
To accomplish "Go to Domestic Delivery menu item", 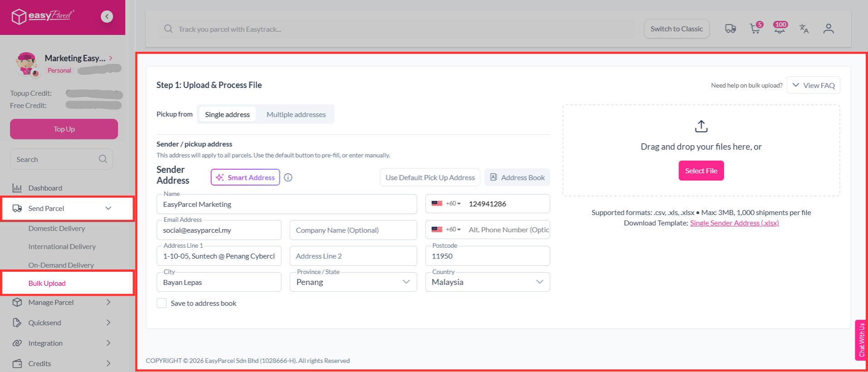I will coord(57,229).
